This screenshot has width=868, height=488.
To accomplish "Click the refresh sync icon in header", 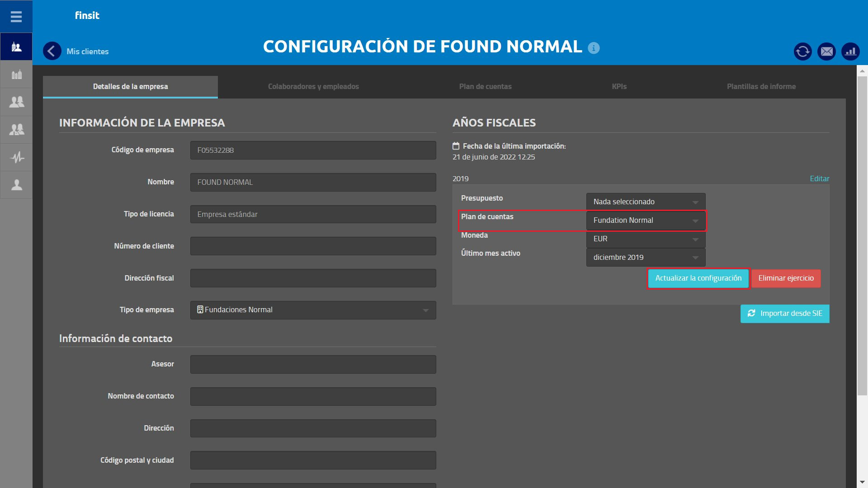I will (x=803, y=52).
